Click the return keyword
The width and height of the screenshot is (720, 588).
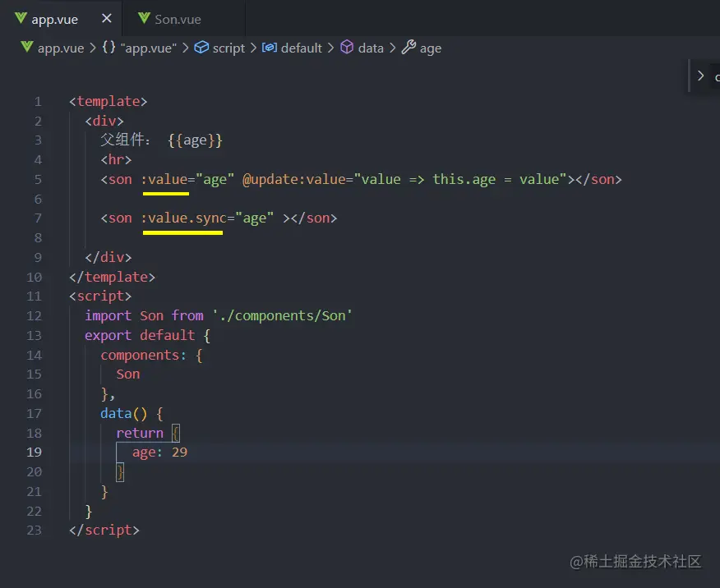140,433
